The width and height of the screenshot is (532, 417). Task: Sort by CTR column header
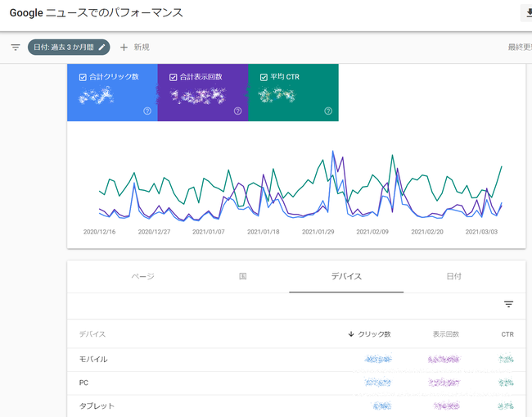[x=507, y=334]
